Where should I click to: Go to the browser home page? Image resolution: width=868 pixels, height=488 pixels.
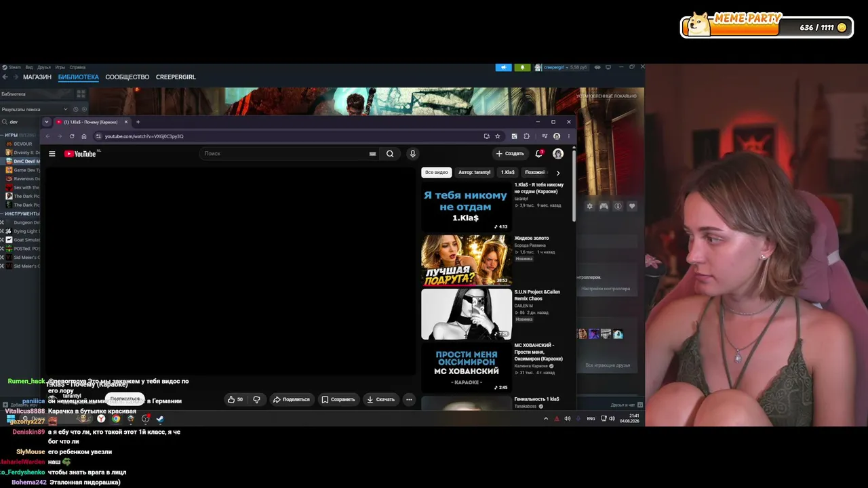84,136
